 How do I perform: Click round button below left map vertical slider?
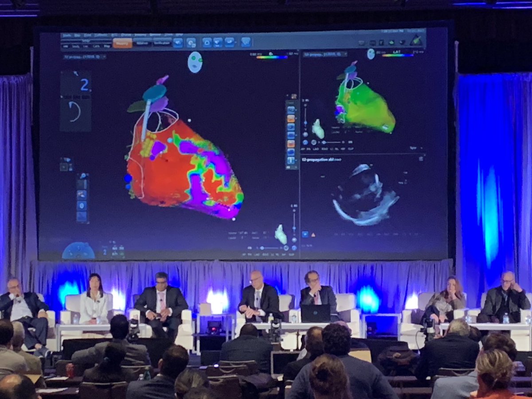point(294,240)
